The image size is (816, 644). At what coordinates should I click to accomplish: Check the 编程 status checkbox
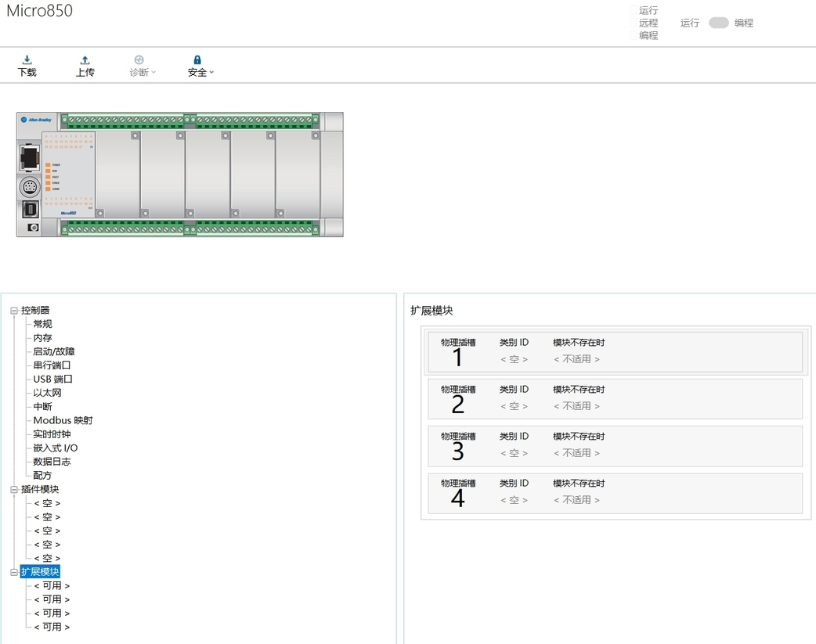pos(634,35)
